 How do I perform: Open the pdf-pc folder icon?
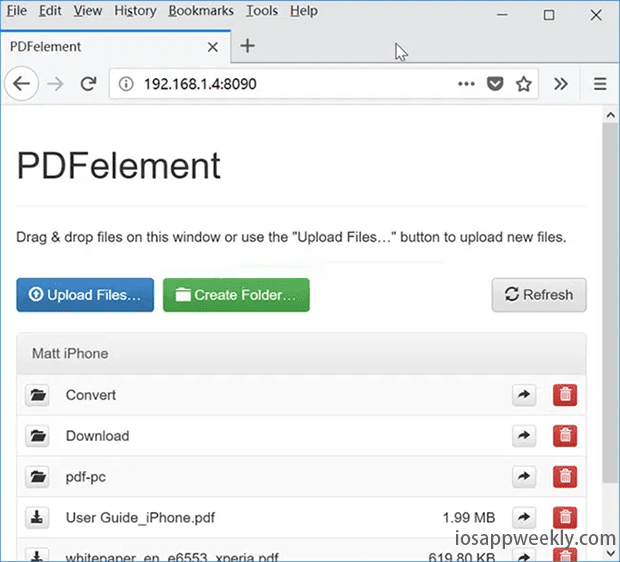pyautogui.click(x=37, y=477)
